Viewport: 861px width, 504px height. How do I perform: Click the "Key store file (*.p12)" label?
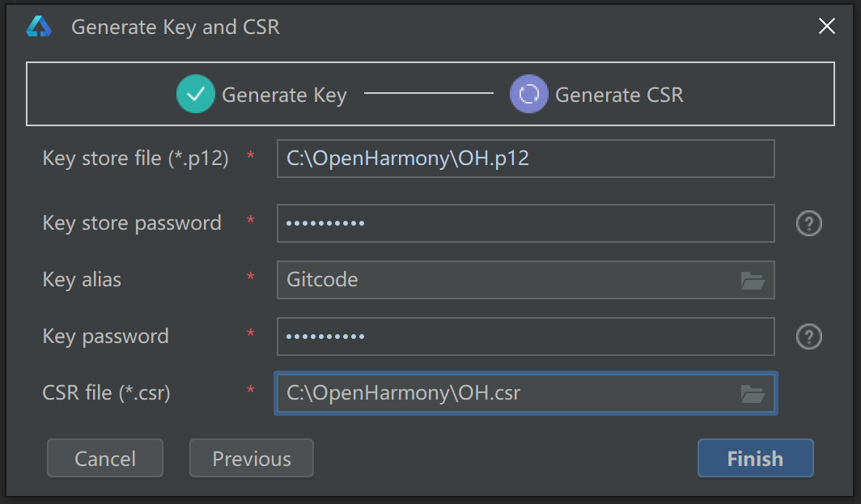point(135,159)
